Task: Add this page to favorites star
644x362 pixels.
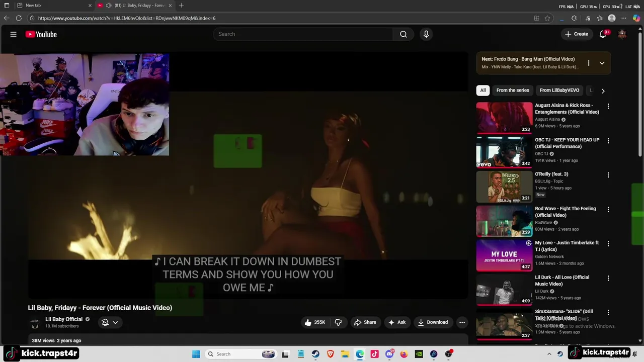Action: [547, 18]
